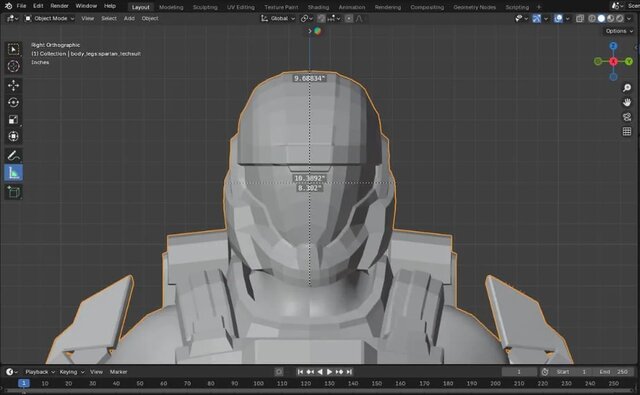
Task: Switch to Rendered viewport shading
Action: [x=620, y=18]
